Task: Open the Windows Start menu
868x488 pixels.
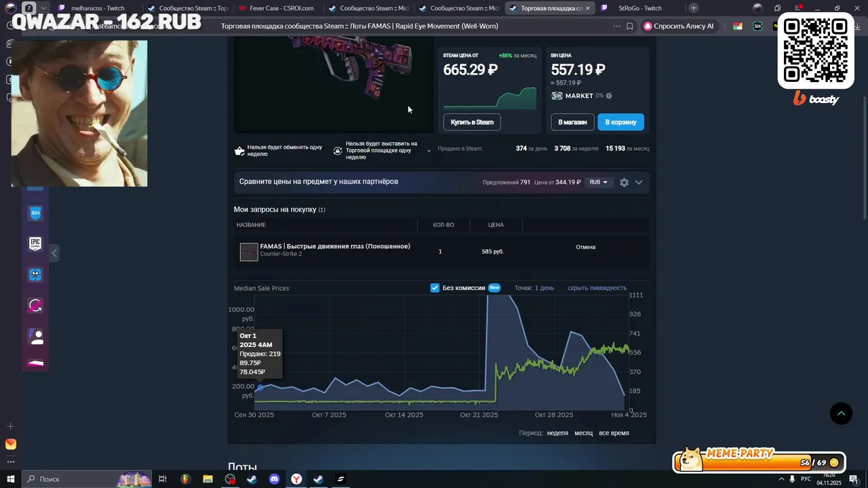Action: [x=11, y=479]
